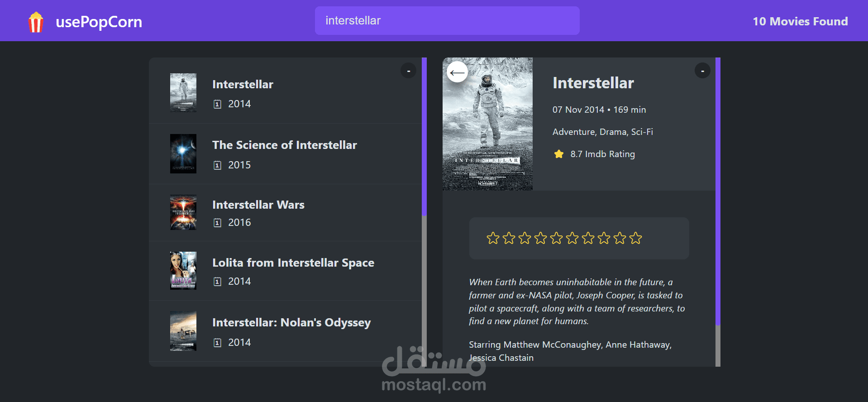The image size is (868, 402).
Task: Click the Starring Matthew McConaughey text
Action: click(x=570, y=351)
